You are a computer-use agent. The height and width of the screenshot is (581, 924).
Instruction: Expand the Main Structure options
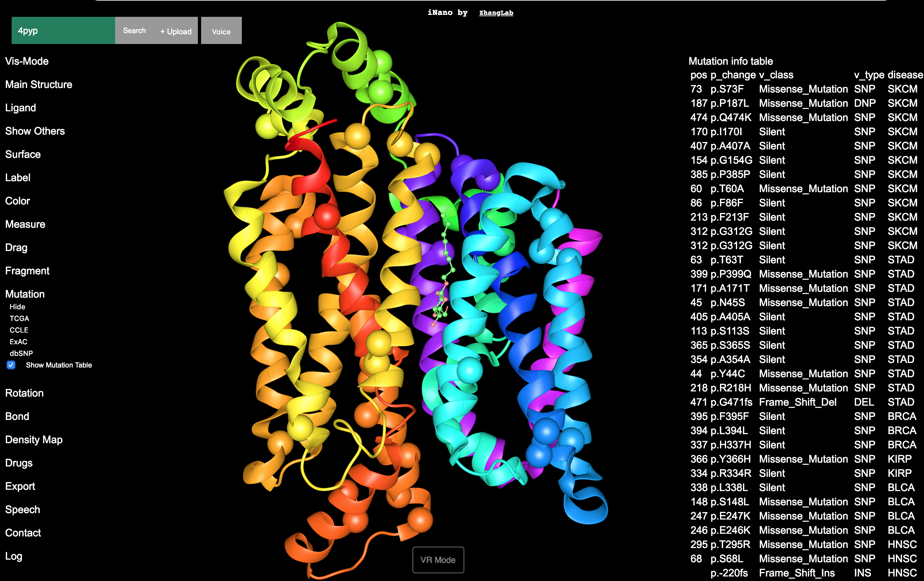pyautogui.click(x=39, y=84)
